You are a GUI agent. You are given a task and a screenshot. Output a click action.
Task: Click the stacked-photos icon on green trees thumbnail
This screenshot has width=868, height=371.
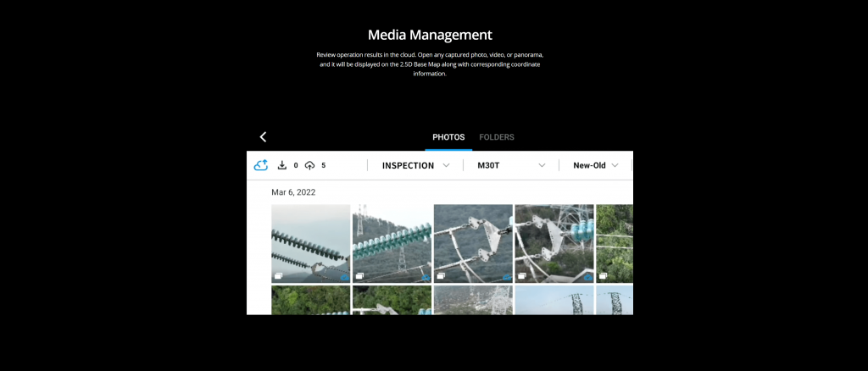[x=604, y=276]
